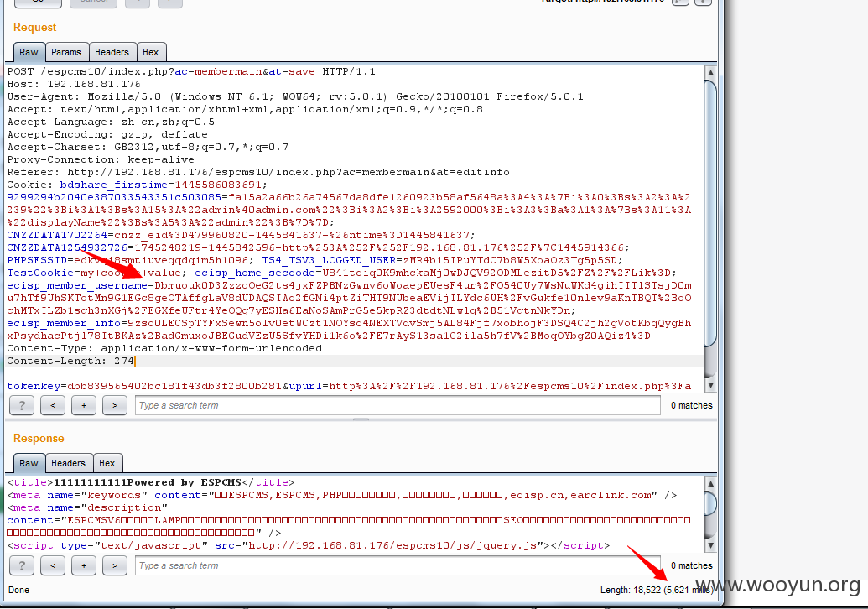Click the Accept-Encoding: gzip, deflate line
This screenshot has width=868, height=609.
pyautogui.click(x=107, y=134)
